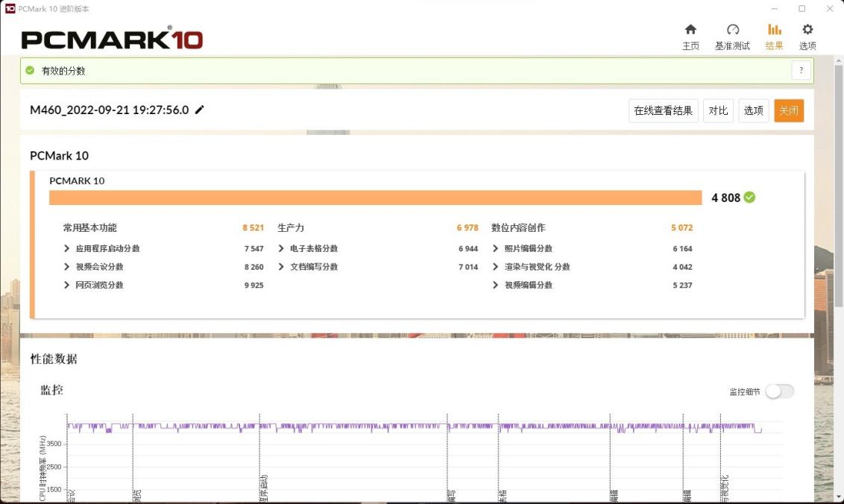Click the 4 042 rendering value

pos(682,267)
